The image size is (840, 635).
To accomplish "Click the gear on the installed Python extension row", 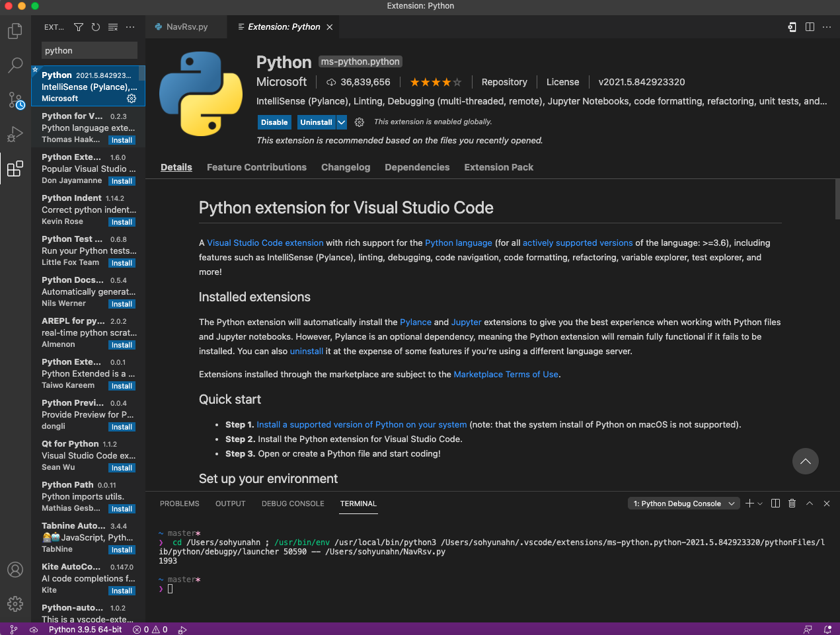I will click(x=132, y=98).
